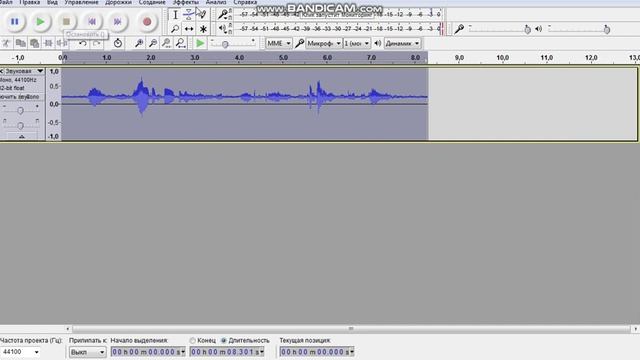
Task: Skip to end of the track
Action: 118,22
